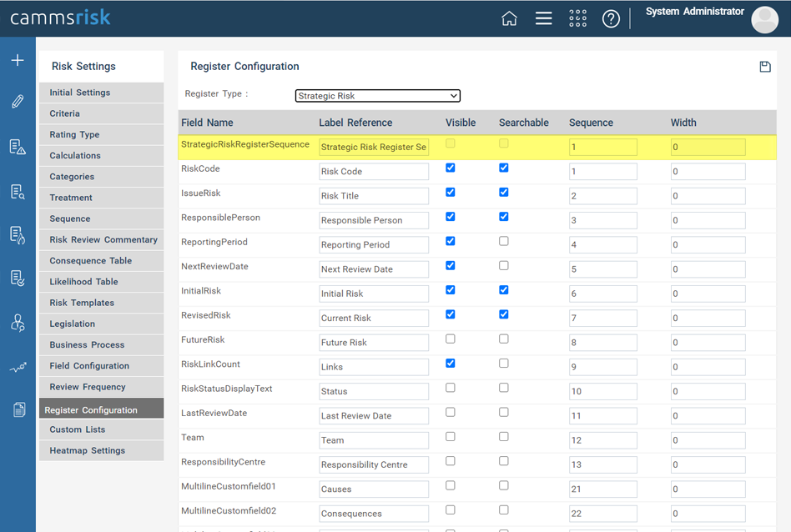Toggle Searchable for RevisedRisk

(503, 314)
